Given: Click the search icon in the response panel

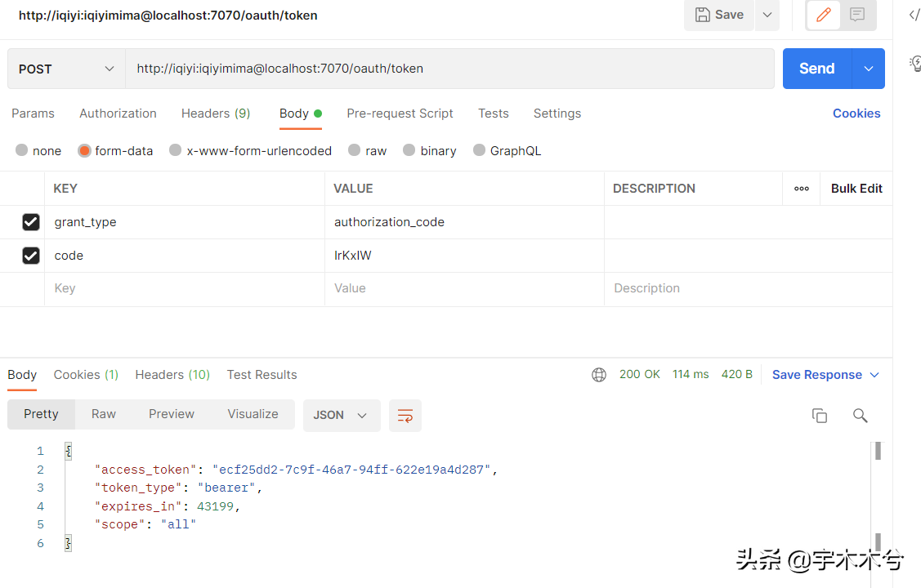Looking at the screenshot, I should pyautogui.click(x=860, y=416).
